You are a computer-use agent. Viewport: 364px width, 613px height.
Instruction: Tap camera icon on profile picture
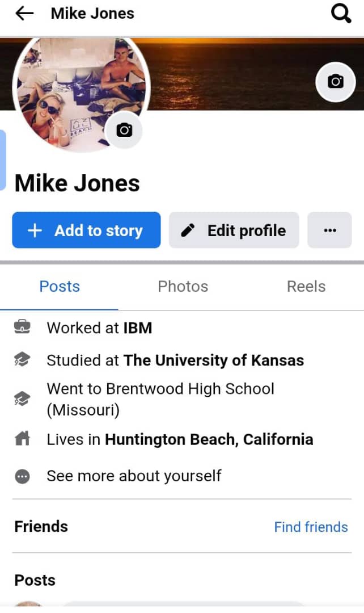124,131
